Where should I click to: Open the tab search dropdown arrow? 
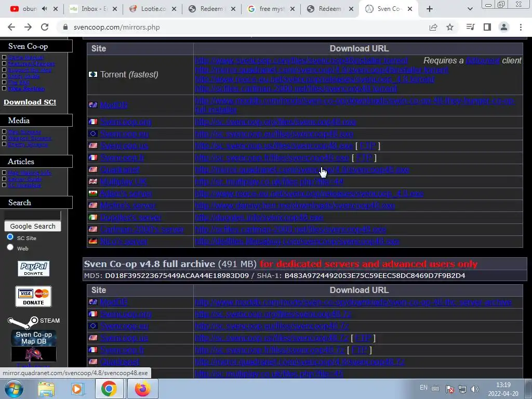click(470, 9)
